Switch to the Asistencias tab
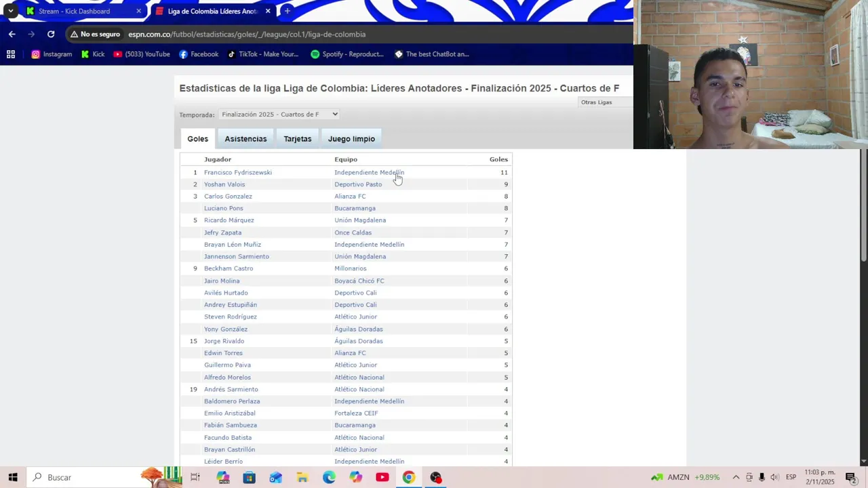 tap(245, 139)
